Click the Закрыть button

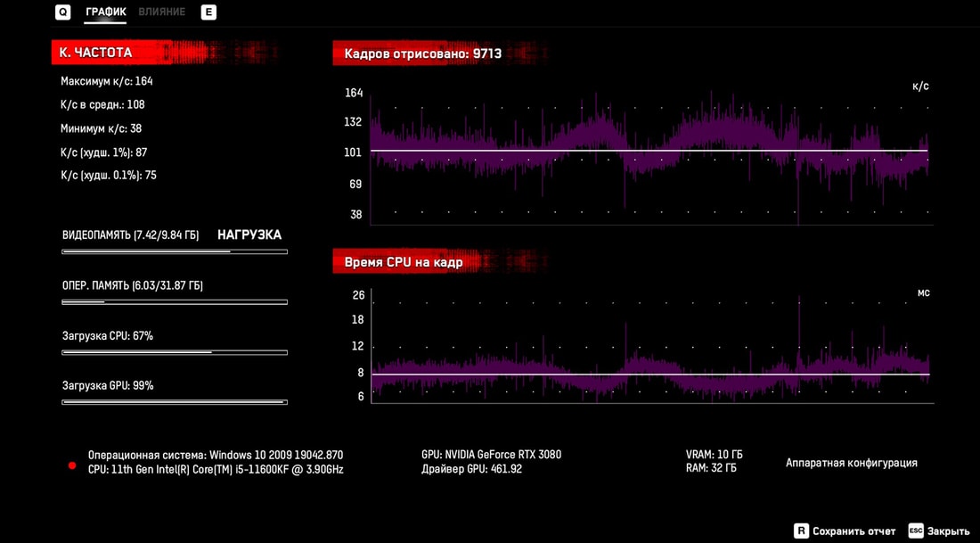tap(948, 531)
